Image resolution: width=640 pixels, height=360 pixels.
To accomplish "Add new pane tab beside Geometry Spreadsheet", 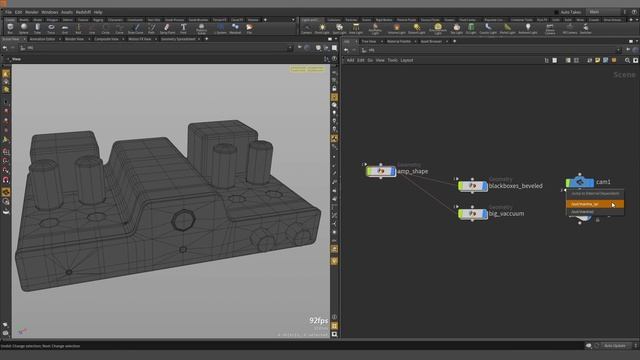I will coord(207,39).
